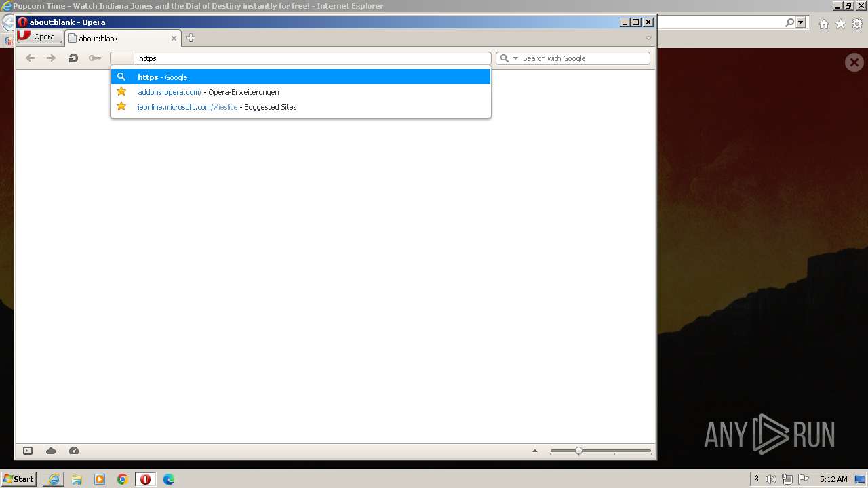The height and width of the screenshot is (488, 868).
Task: Click the 5:12 AM taskbar clock
Action: pos(833,479)
